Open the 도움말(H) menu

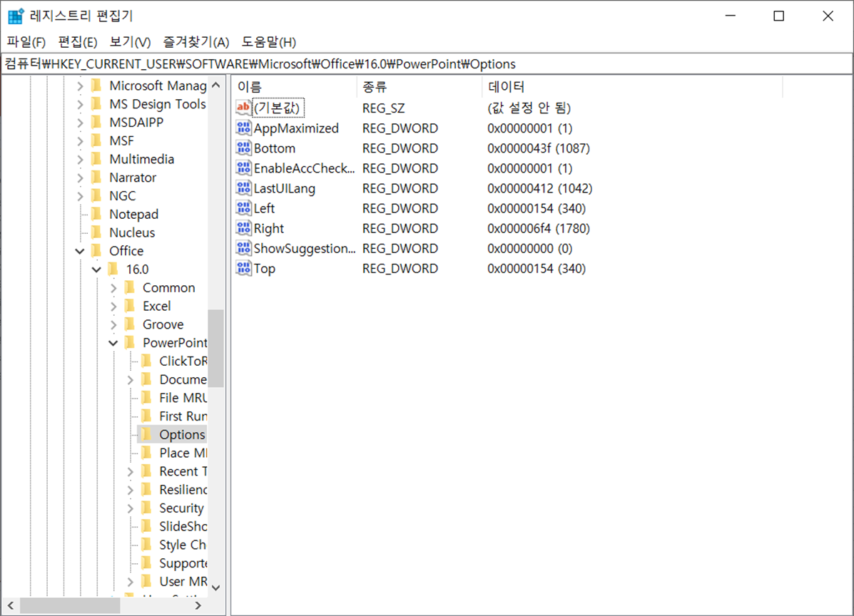click(269, 42)
